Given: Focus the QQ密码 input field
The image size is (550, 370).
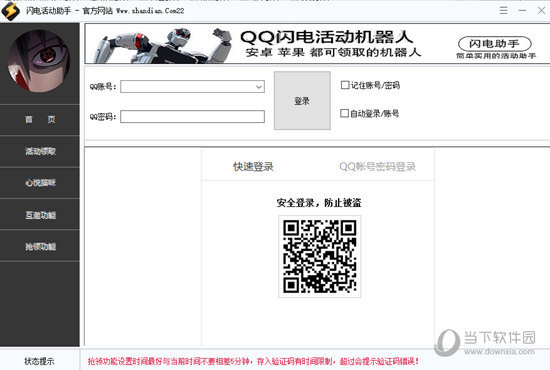Looking at the screenshot, I should coord(192,116).
